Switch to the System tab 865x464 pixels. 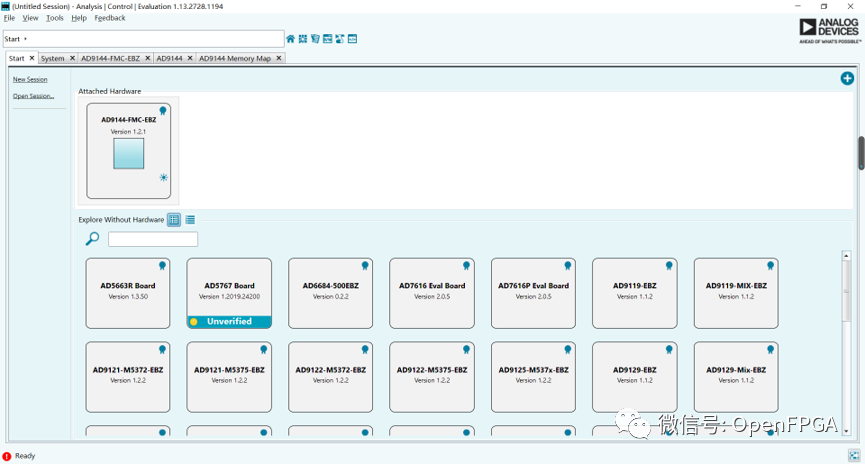[x=52, y=58]
